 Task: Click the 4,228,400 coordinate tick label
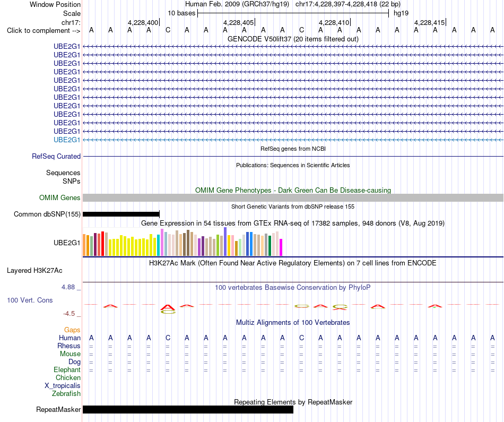[143, 22]
